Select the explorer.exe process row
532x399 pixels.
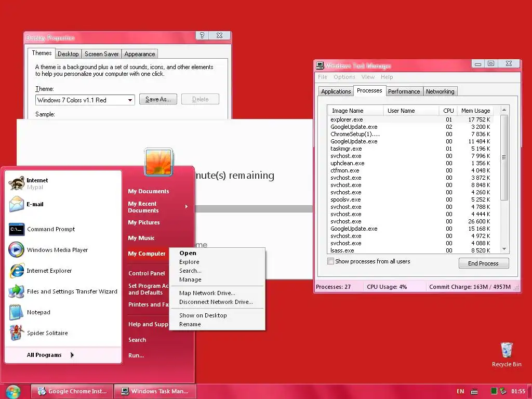[x=410, y=119]
